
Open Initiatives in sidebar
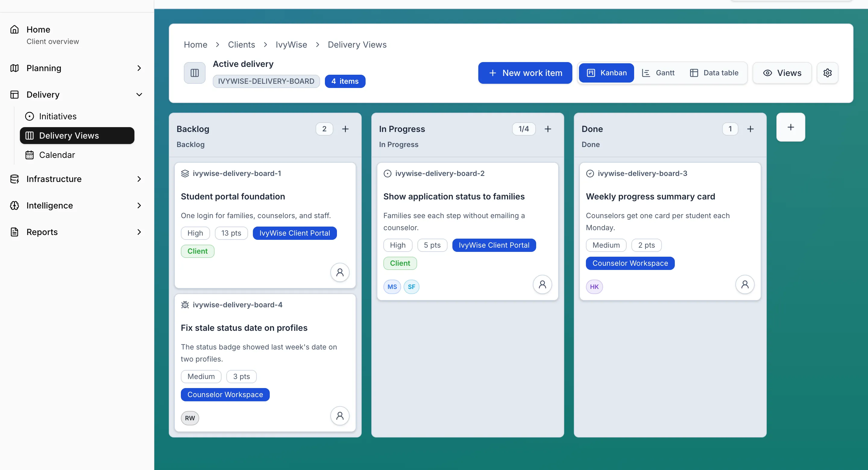[x=77, y=116]
